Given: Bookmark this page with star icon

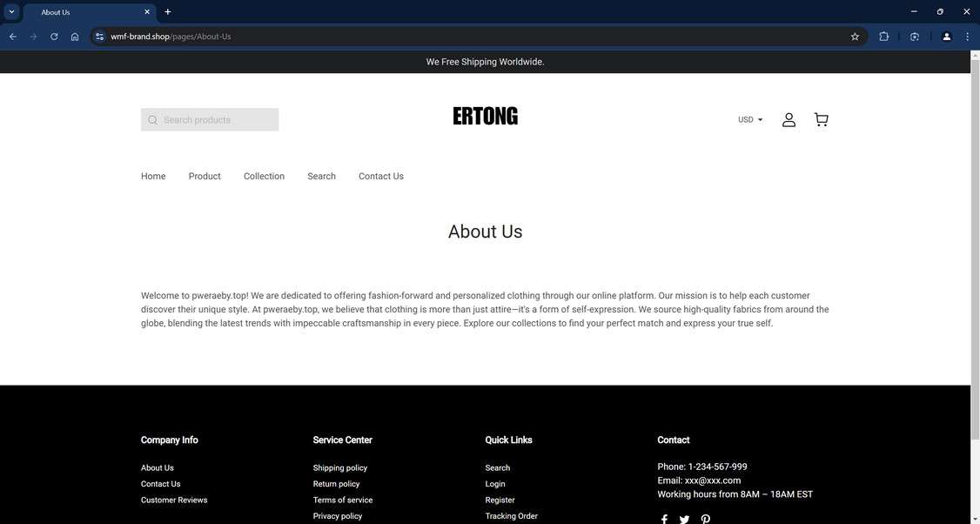Looking at the screenshot, I should point(855,37).
